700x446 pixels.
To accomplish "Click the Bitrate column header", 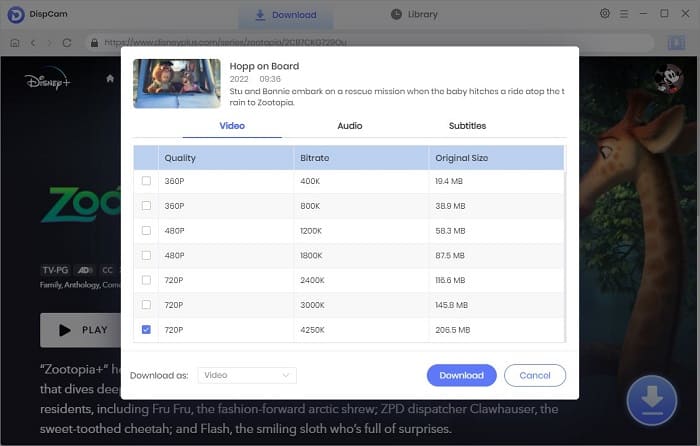I will coord(361,158).
